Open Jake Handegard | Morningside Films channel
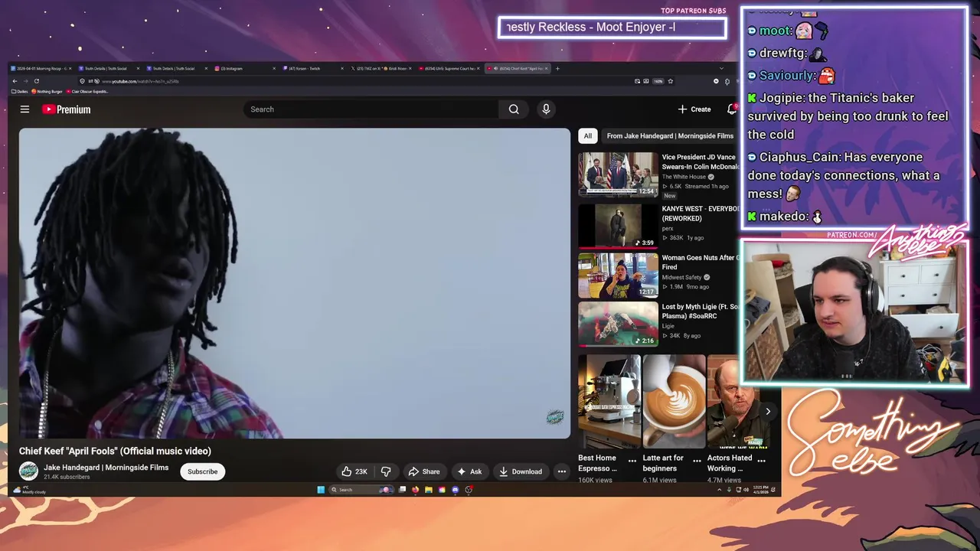This screenshot has width=980, height=551. (106, 468)
